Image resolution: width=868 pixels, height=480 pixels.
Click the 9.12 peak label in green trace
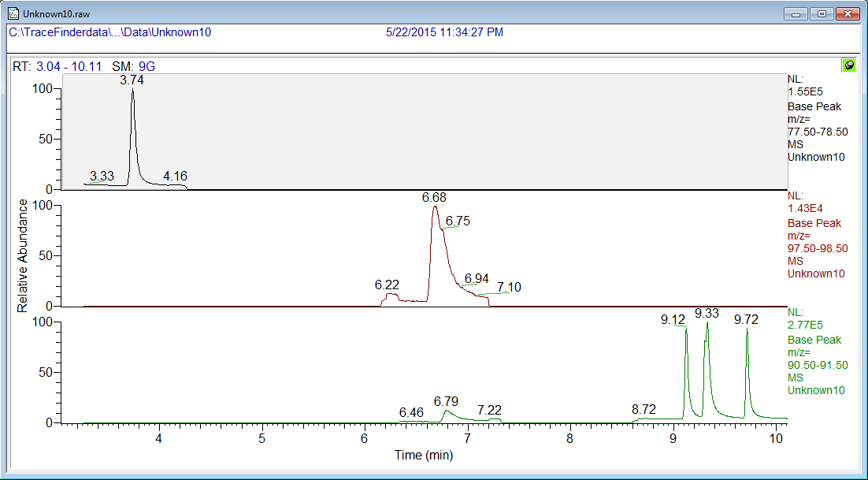673,319
